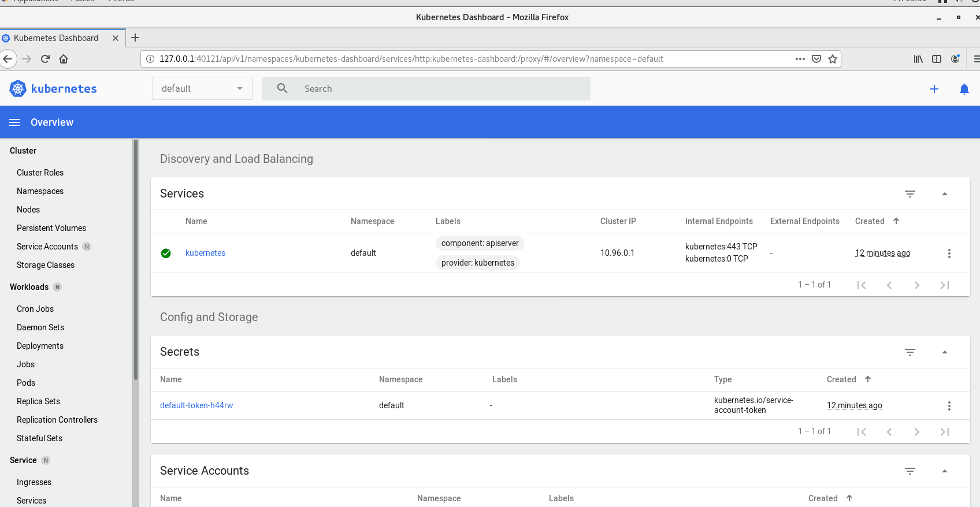
Task: Collapse the Secrets card
Action: point(945,352)
